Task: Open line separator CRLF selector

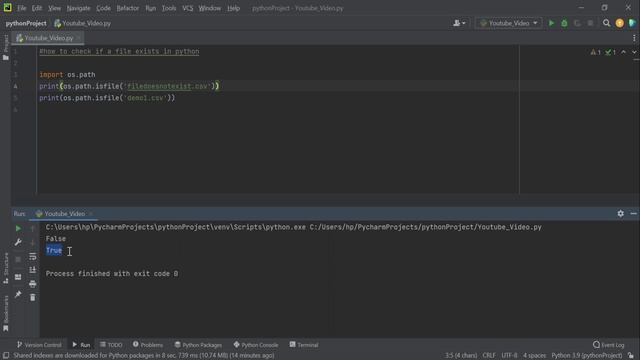Action: pyautogui.click(x=489, y=356)
